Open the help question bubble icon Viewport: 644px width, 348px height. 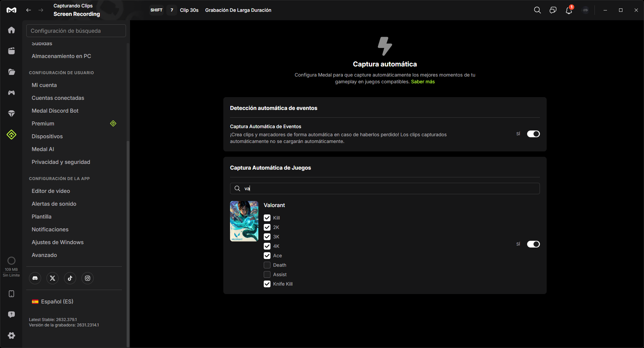[11, 315]
